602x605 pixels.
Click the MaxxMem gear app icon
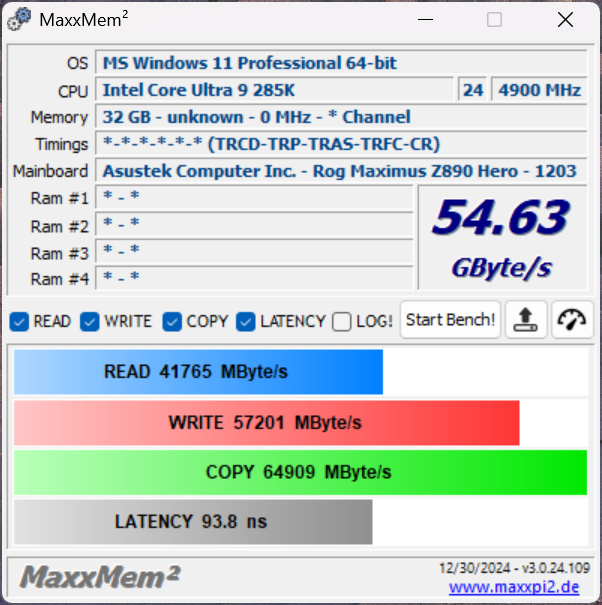[x=19, y=19]
